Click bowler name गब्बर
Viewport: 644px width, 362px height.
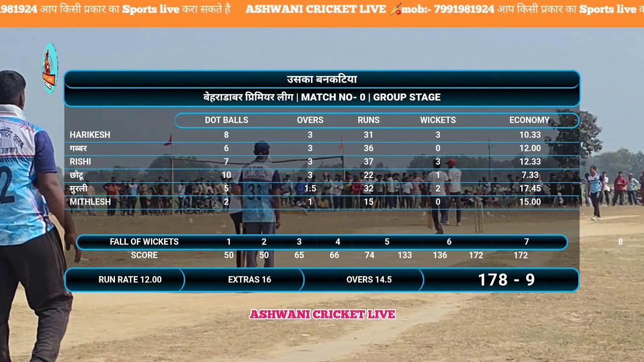pyautogui.click(x=78, y=148)
